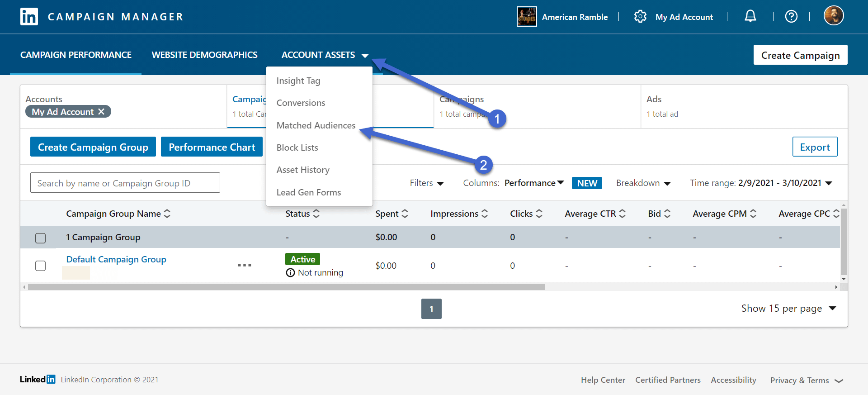The image size is (868, 395).
Task: Expand Privacy & Terms footer menu
Action: (x=807, y=381)
